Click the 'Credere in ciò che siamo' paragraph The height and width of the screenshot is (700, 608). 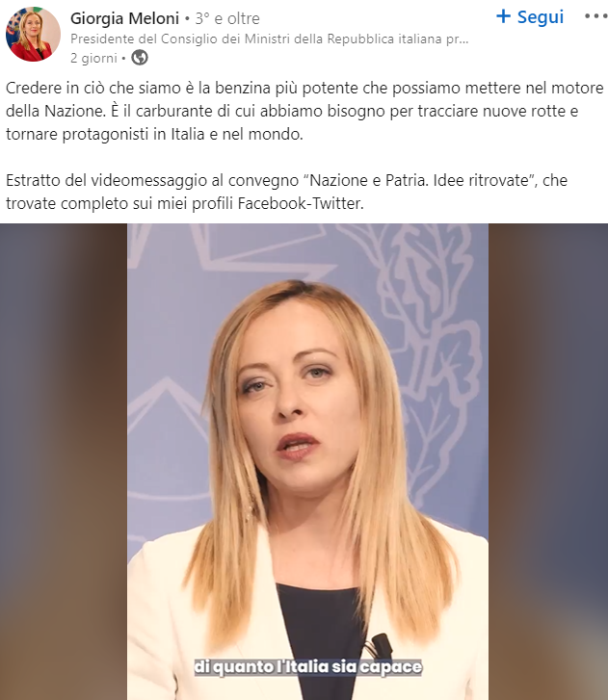click(304, 111)
